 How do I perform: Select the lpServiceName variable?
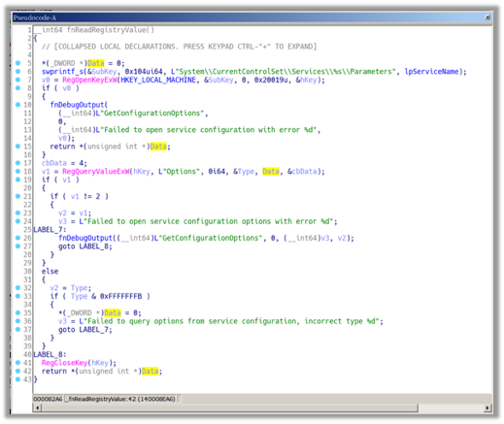pyautogui.click(x=432, y=72)
